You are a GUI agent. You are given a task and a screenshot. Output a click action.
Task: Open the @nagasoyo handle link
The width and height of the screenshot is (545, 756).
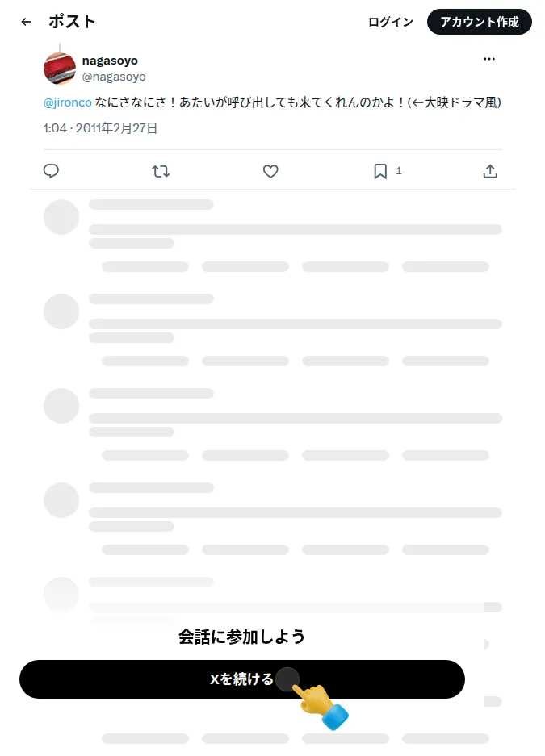(114, 77)
